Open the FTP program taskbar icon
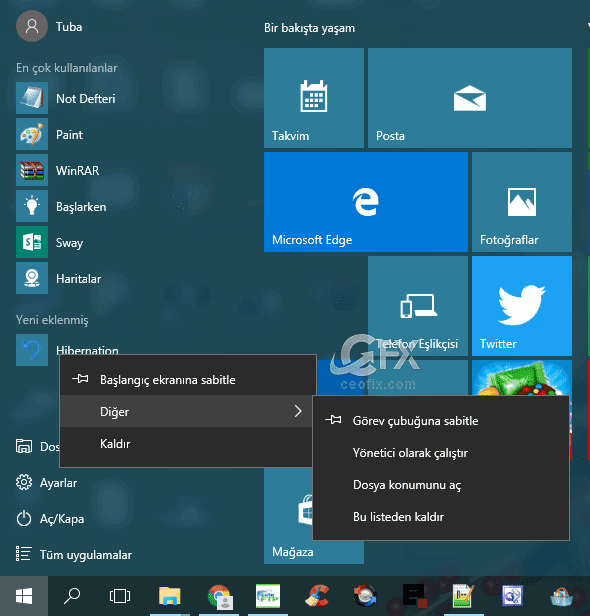Screen dimensions: 590x616 tap(268, 596)
